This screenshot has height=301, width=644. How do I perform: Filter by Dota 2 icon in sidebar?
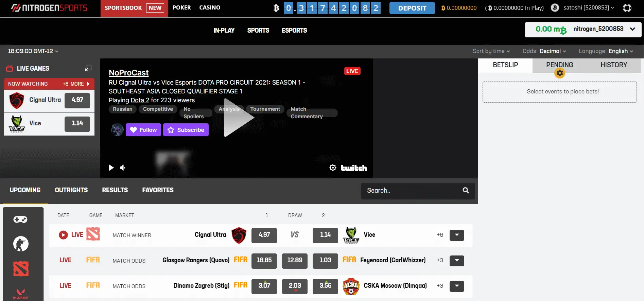(x=21, y=269)
